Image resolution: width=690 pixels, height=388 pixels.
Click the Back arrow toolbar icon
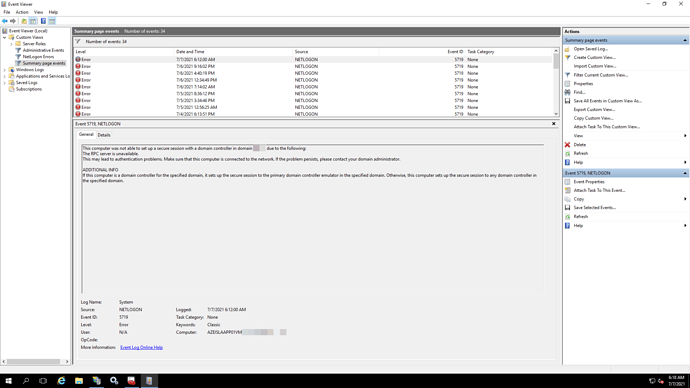pos(5,21)
